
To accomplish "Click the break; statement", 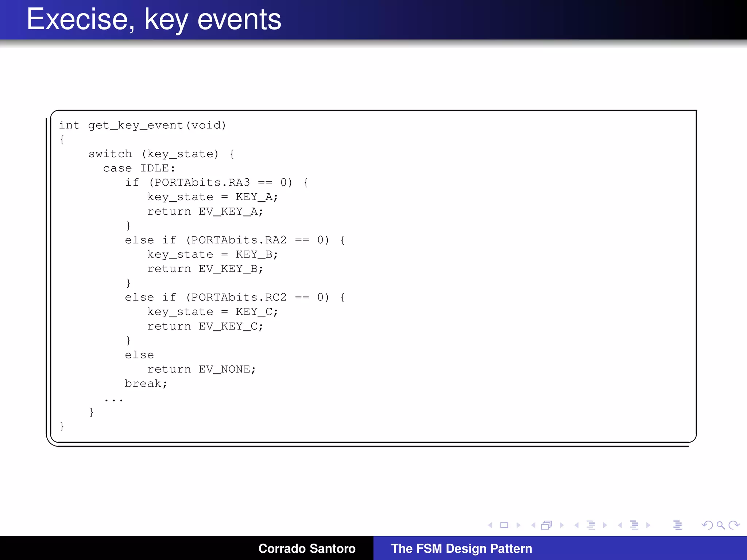I will (x=146, y=384).
